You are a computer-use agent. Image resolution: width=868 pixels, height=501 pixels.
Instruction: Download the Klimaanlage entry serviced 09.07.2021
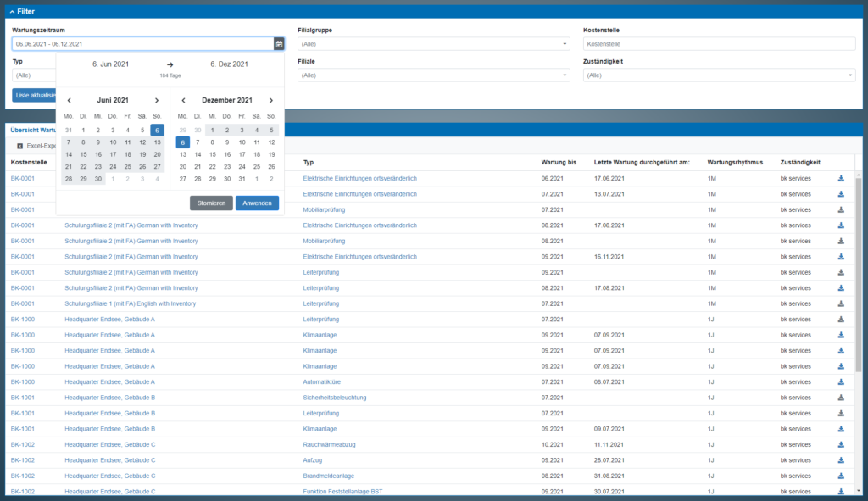[x=841, y=429]
